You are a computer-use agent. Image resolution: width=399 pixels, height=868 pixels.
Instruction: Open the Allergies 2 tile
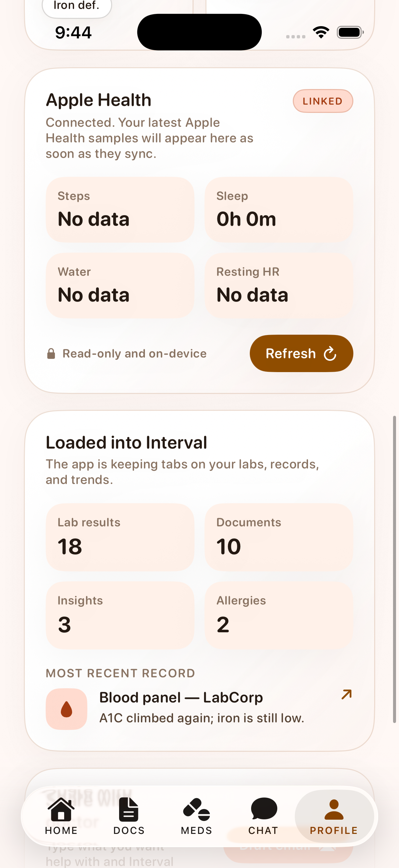279,615
